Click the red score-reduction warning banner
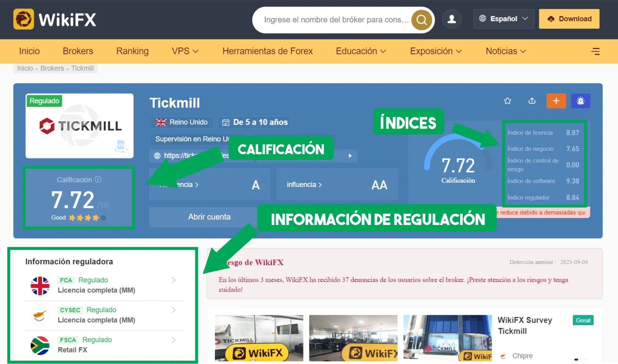This screenshot has height=364, width=618. click(x=543, y=213)
